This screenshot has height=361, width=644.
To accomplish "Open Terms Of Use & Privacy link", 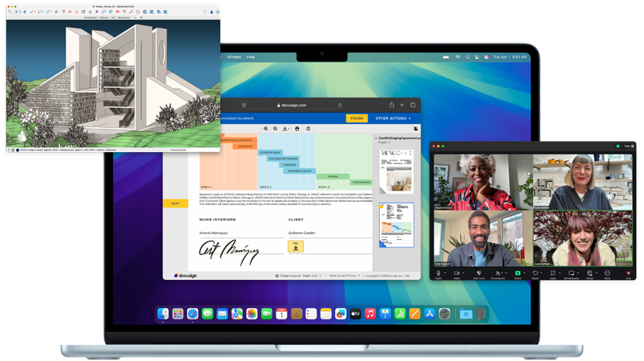I will (x=344, y=275).
